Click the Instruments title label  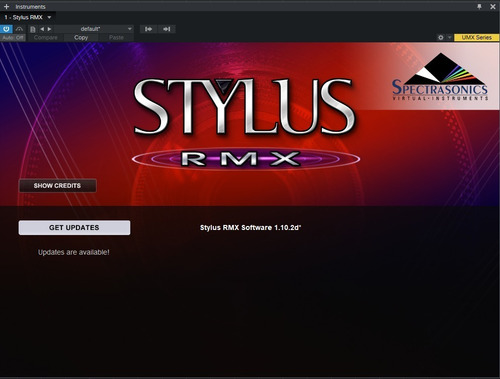30,7
